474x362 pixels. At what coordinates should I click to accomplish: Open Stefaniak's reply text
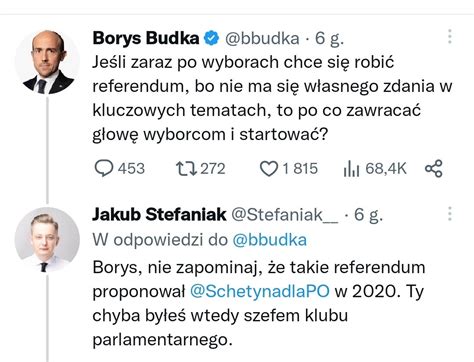tap(259, 303)
